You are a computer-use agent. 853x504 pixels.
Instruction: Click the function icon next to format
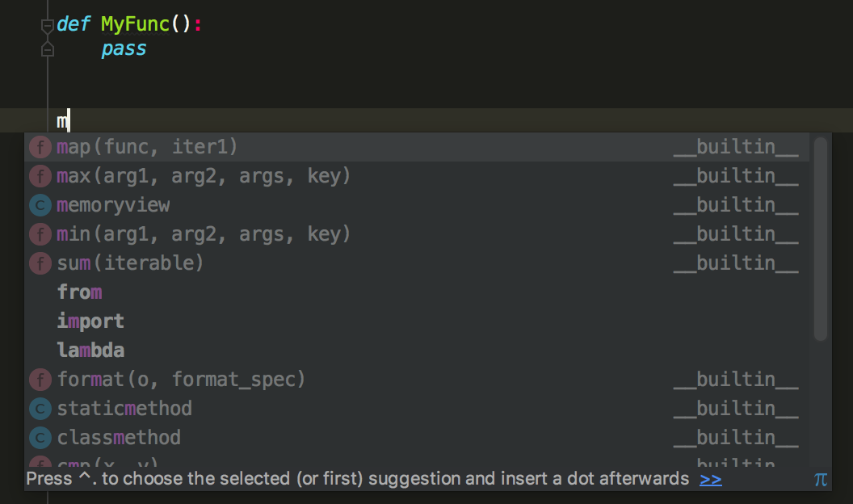(40, 380)
